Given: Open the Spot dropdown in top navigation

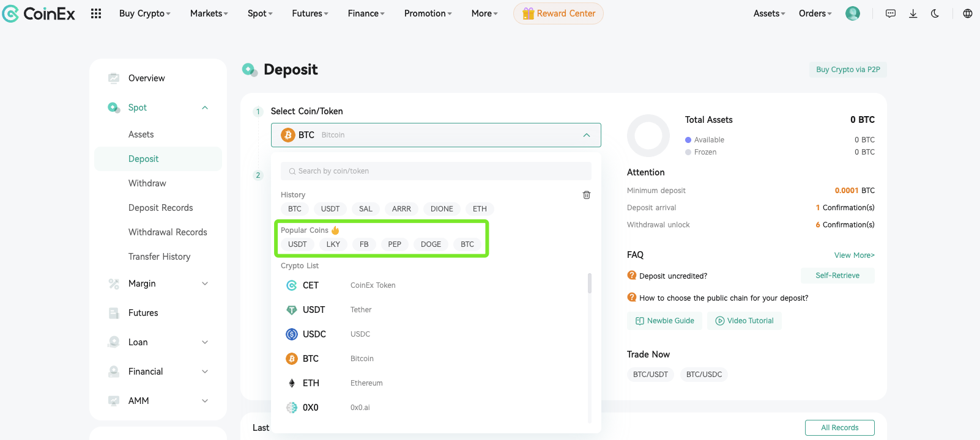Looking at the screenshot, I should click(x=260, y=13).
